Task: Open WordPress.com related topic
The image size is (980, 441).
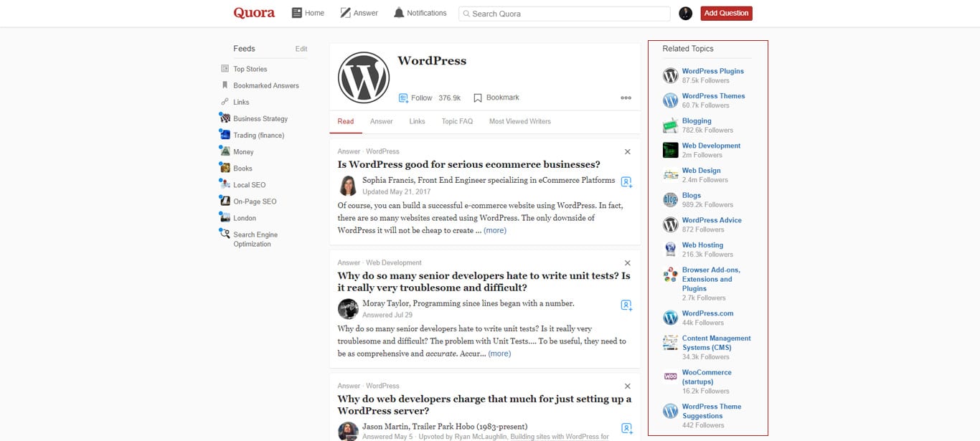Action: [x=708, y=313]
